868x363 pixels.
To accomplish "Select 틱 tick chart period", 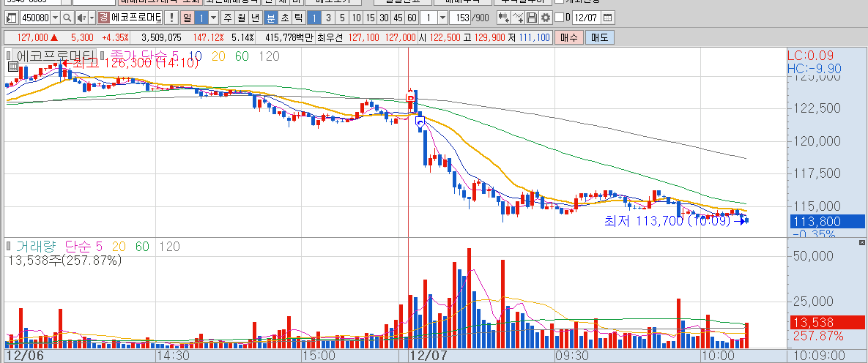I will (298, 18).
